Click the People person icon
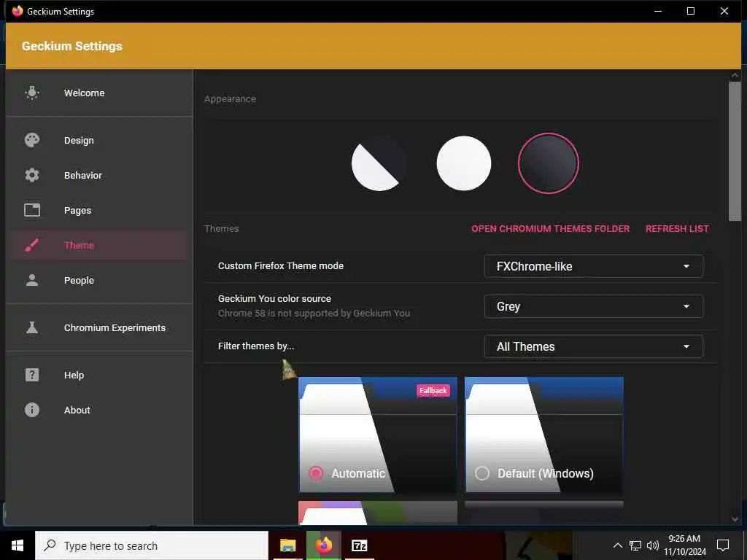The width and height of the screenshot is (747, 560). tap(32, 280)
